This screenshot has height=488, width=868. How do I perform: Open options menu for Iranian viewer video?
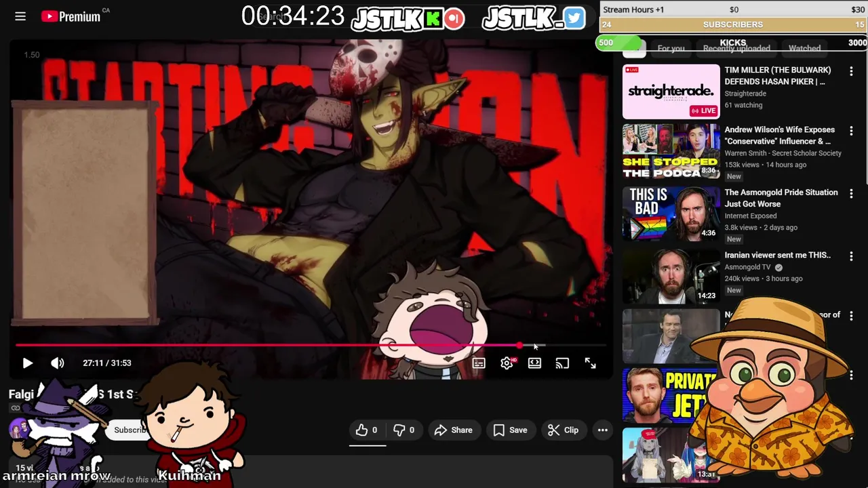(851, 256)
